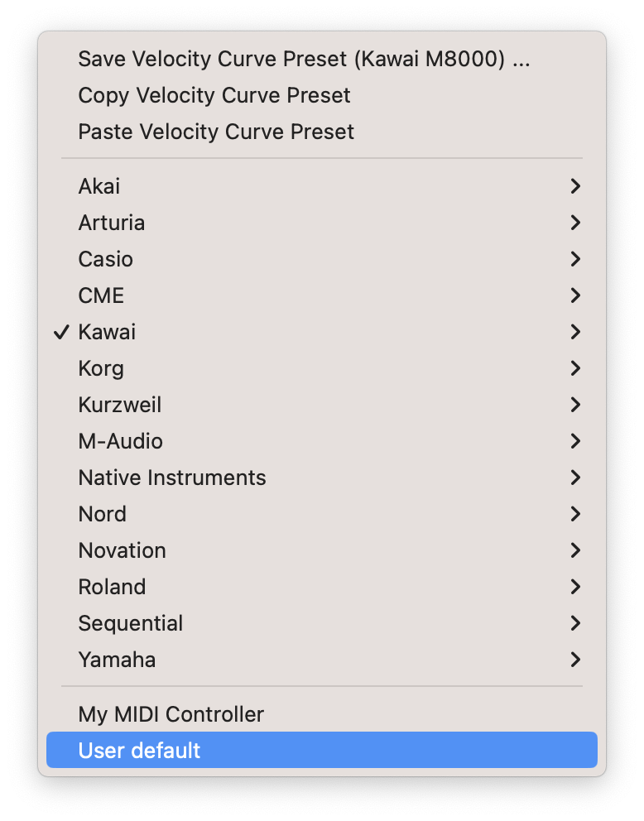
Task: Expand the Akai submenu arrow
Action: tap(575, 185)
